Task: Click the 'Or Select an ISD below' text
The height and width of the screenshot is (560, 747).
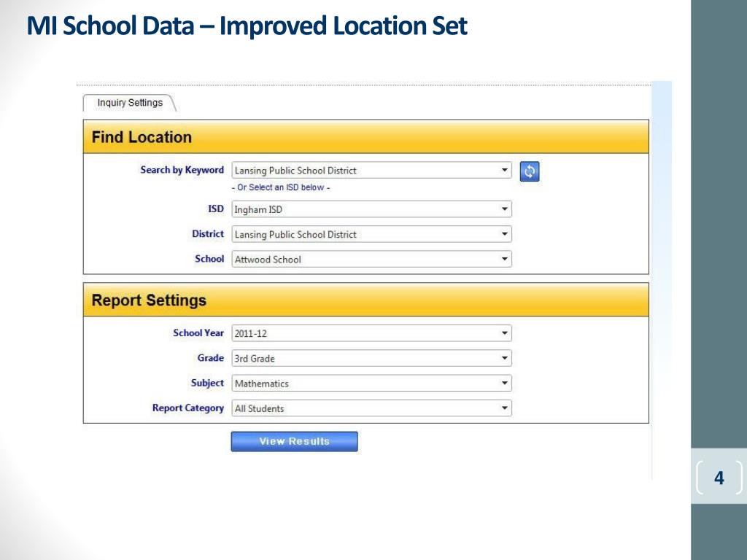Action: (x=281, y=187)
